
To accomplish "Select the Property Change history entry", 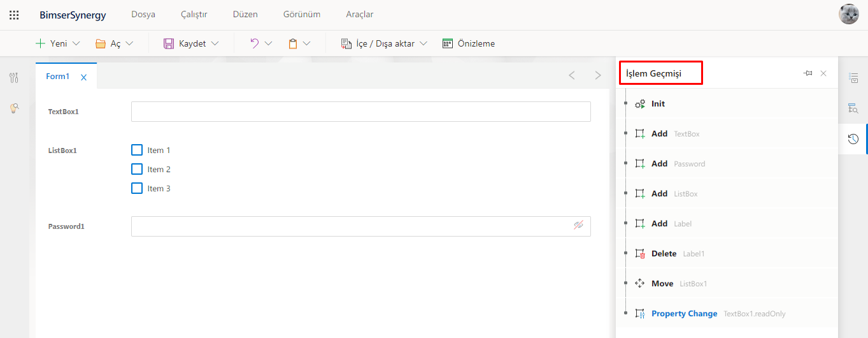I will pyautogui.click(x=684, y=314).
